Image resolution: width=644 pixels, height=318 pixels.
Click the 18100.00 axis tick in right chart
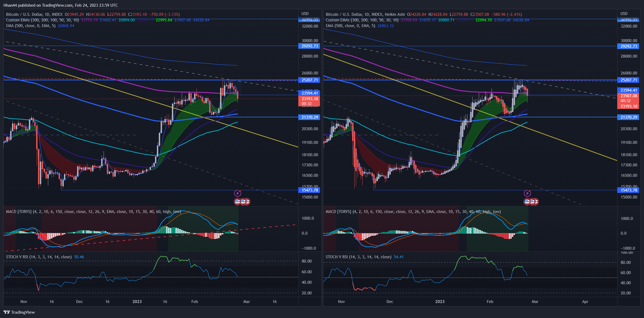coord(629,155)
